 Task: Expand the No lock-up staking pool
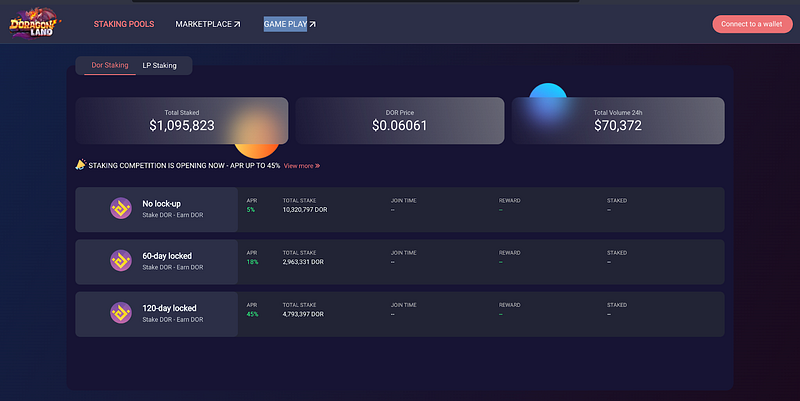[x=399, y=209]
